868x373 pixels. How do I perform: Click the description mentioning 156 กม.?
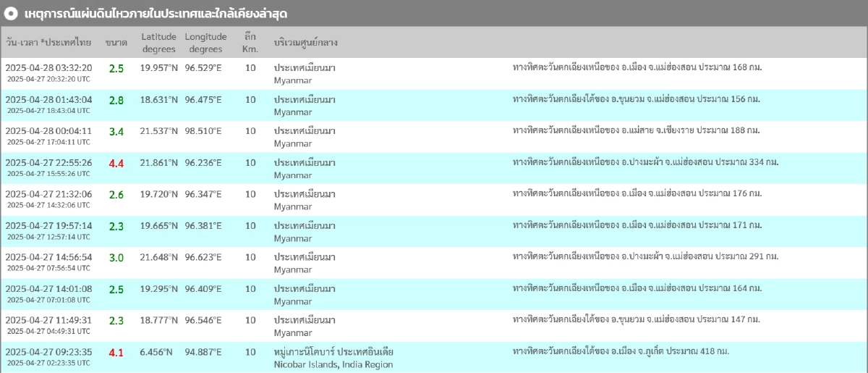[x=636, y=99]
